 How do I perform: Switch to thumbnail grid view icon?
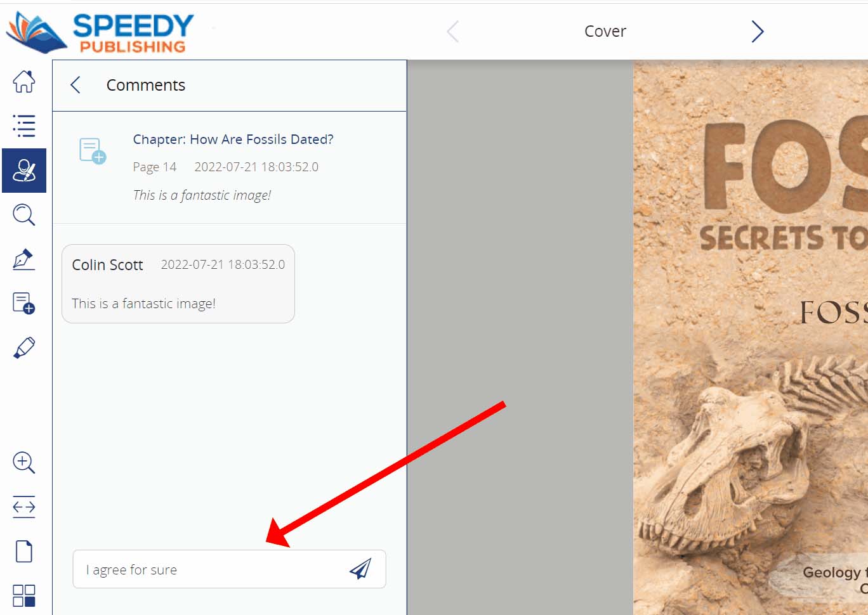[24, 595]
